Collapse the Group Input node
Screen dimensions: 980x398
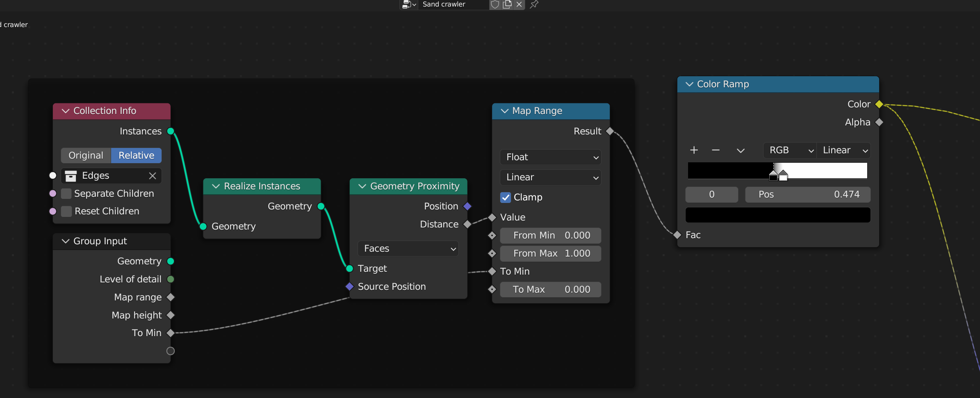pos(66,241)
